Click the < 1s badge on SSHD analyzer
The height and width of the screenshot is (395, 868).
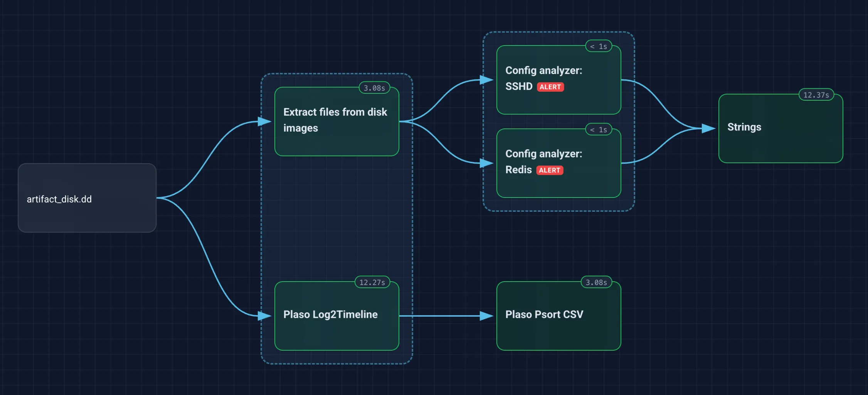(599, 46)
